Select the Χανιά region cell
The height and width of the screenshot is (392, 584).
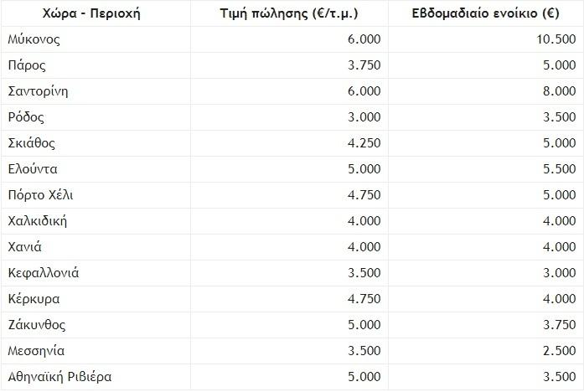click(x=24, y=247)
